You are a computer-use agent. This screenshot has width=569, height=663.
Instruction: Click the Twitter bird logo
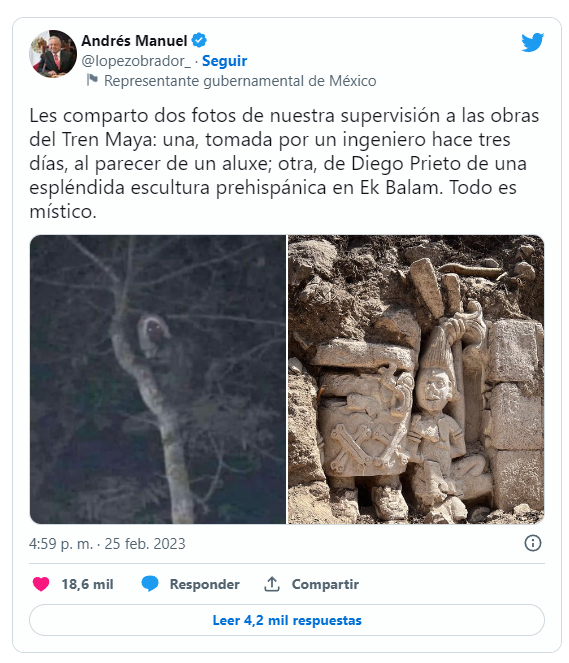[x=532, y=42]
